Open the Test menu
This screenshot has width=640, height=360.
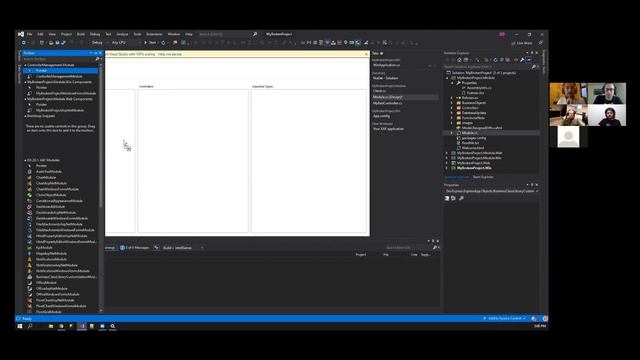tap(108, 34)
